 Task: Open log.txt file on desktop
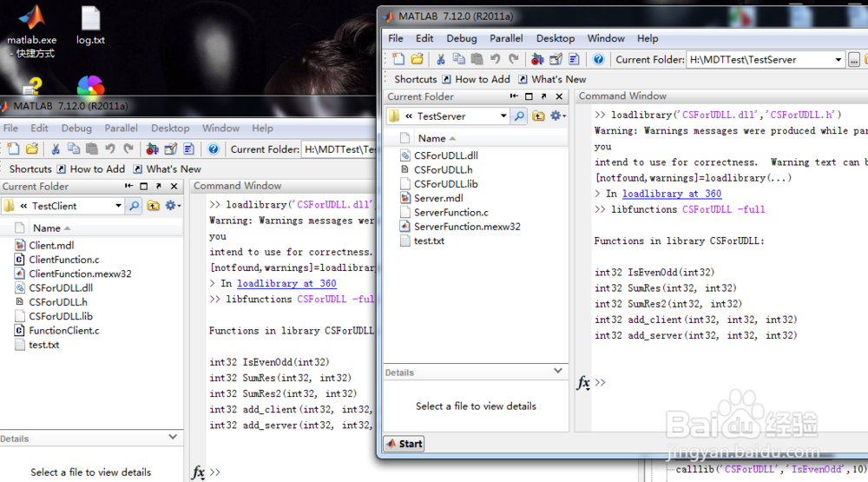(x=91, y=26)
